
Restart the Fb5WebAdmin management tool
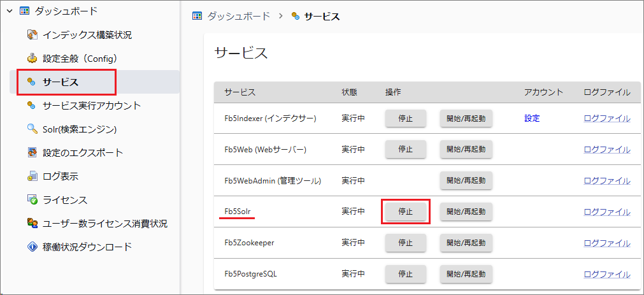(x=466, y=181)
